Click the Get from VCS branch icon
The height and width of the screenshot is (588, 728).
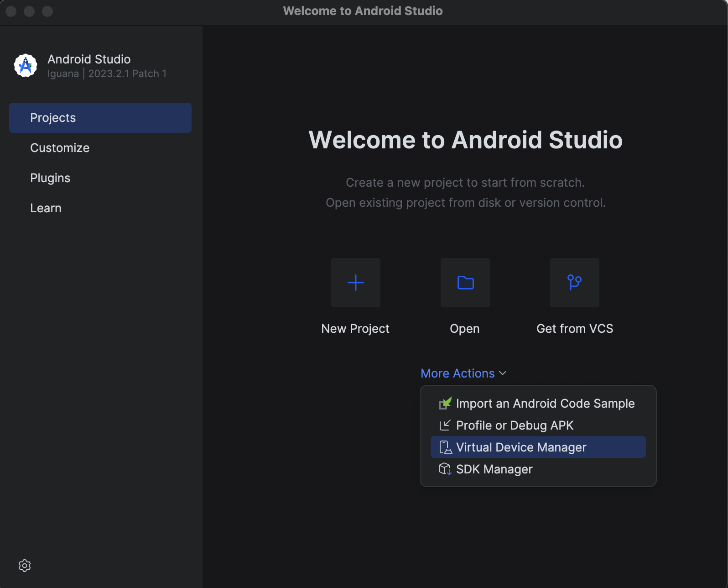574,283
